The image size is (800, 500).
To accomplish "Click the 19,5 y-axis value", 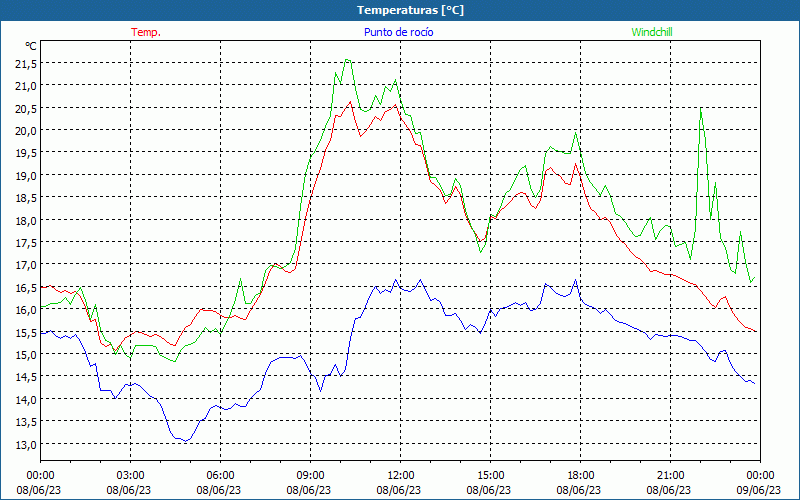I will pyautogui.click(x=27, y=153).
